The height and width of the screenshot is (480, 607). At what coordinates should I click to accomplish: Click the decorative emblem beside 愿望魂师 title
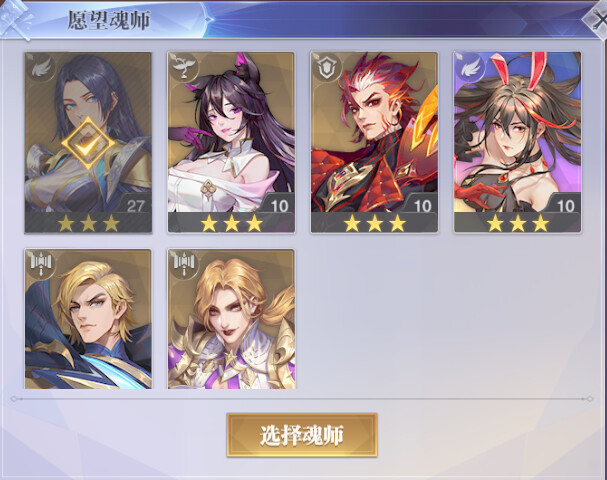coord(16,19)
